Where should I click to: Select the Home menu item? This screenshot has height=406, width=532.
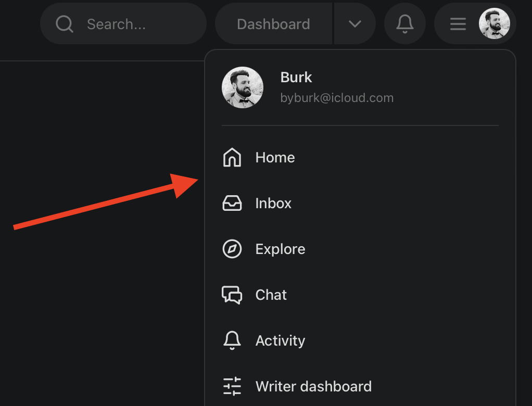coord(275,158)
